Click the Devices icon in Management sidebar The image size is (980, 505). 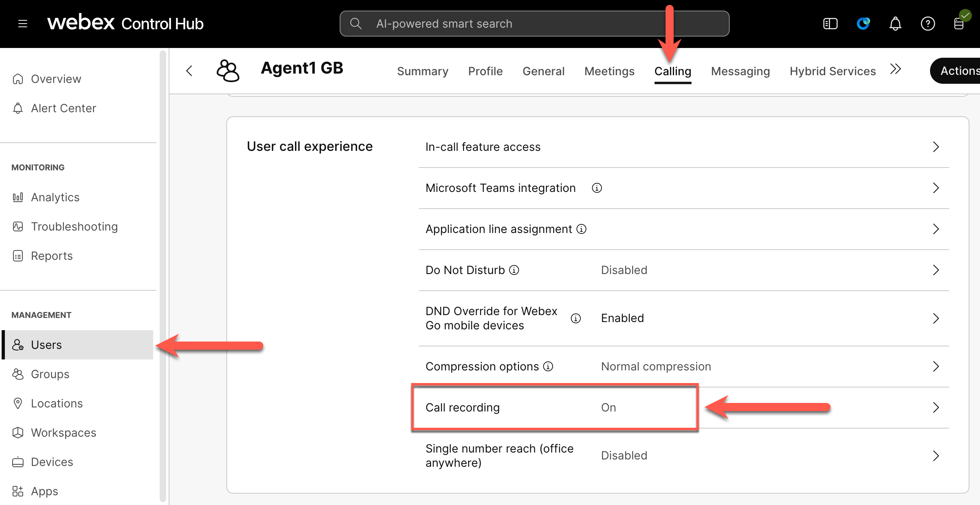pyautogui.click(x=18, y=461)
